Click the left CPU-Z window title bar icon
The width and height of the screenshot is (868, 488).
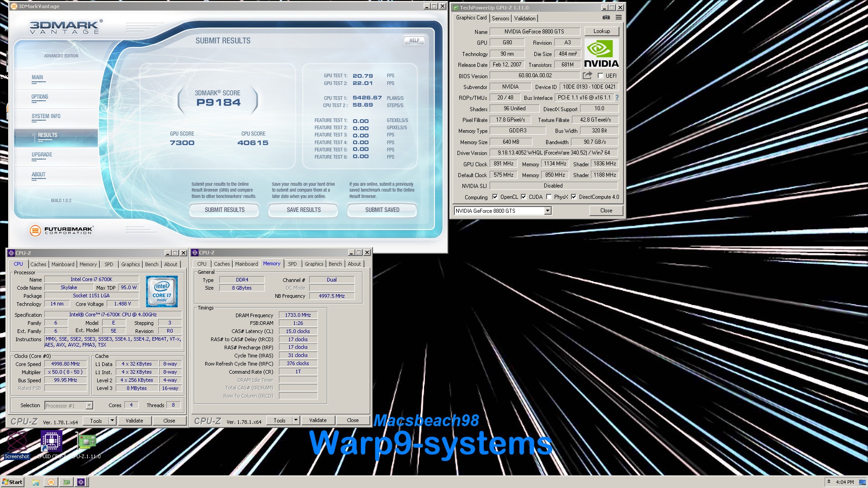(11, 253)
